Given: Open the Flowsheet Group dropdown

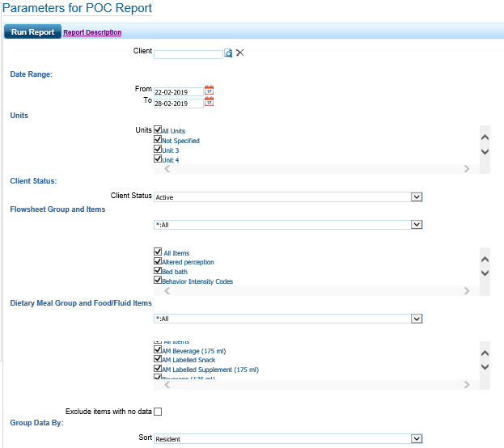Looking at the screenshot, I should [x=417, y=225].
